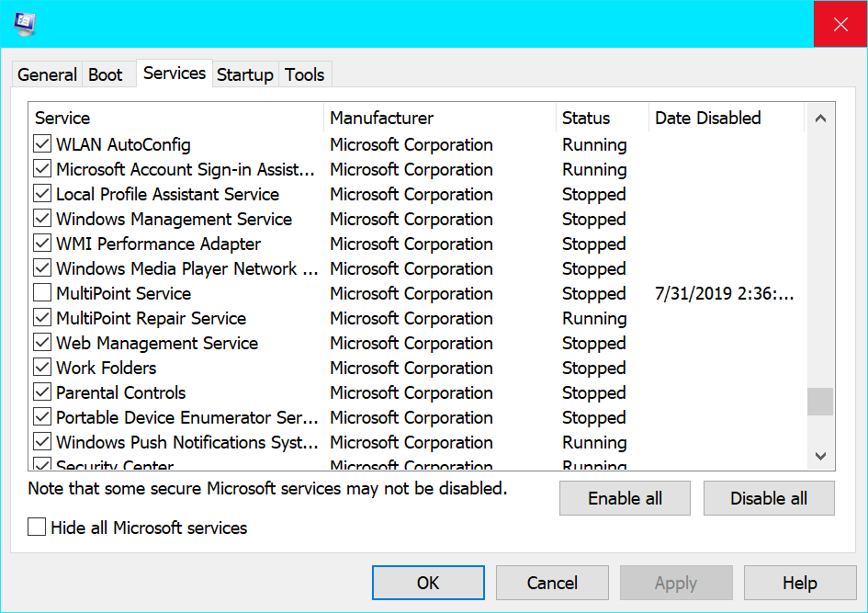Click the Disable all button
This screenshot has width=868, height=613.
click(x=769, y=498)
